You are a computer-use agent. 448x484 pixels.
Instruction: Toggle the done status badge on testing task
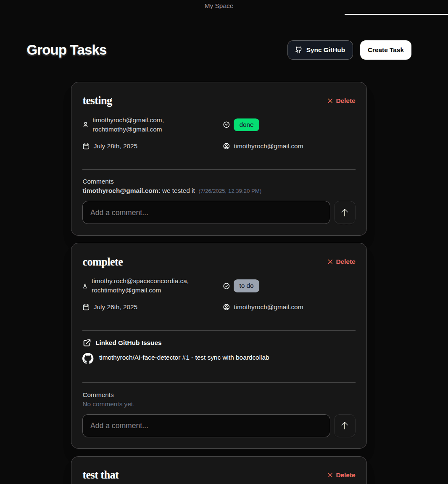pyautogui.click(x=246, y=124)
